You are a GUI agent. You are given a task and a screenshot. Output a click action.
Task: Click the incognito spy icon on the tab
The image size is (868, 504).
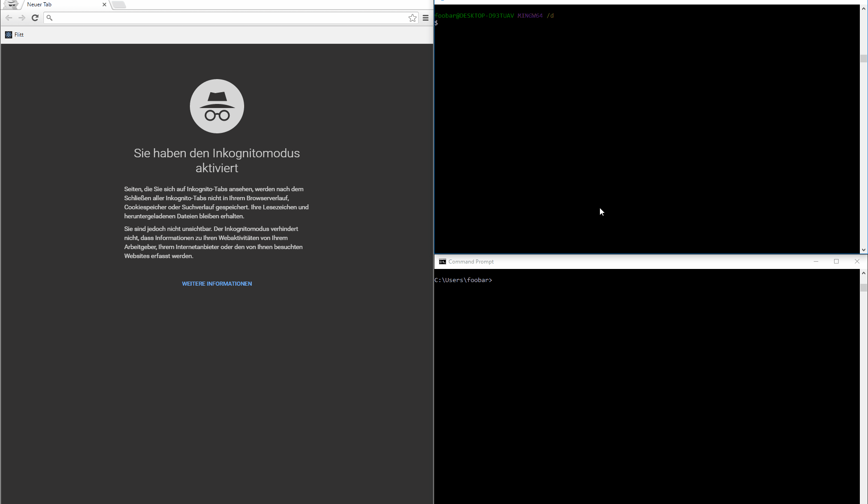(x=11, y=5)
